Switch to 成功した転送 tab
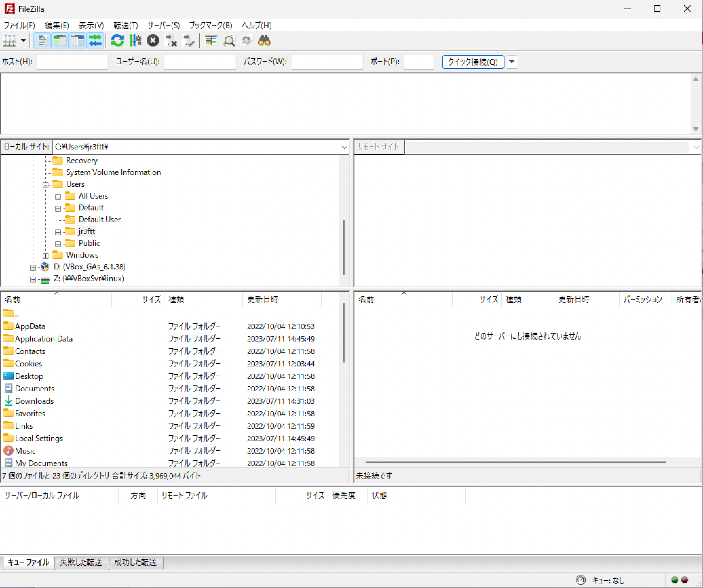Screen dimensions: 703x588 pyautogui.click(x=136, y=562)
